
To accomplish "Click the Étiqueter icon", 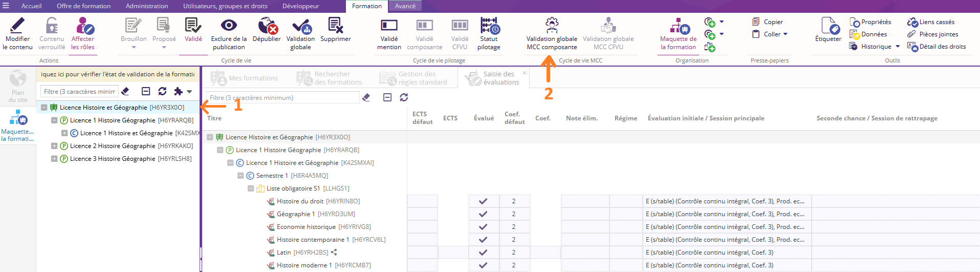I will pyautogui.click(x=828, y=26).
